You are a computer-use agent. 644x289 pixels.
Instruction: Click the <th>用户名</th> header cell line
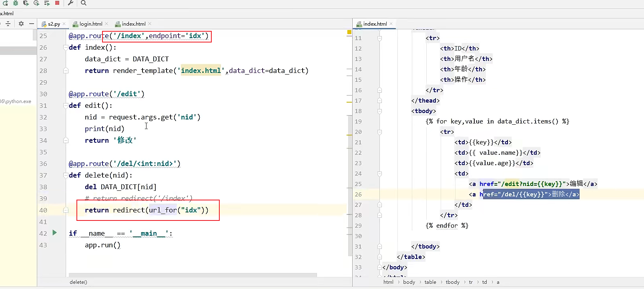466,59
